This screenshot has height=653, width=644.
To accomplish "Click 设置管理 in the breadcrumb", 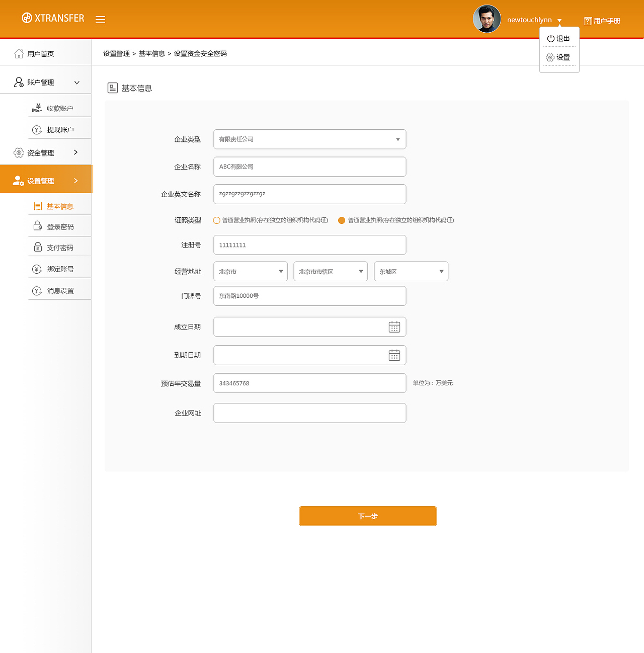I will click(x=117, y=54).
